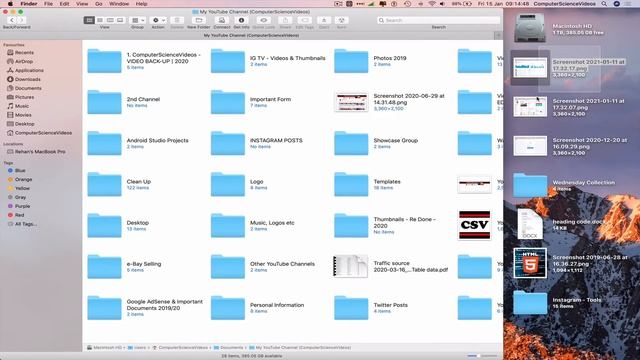
Task: Select Screenshot 2020-06-29 thumbnail in Finder window
Action: (x=351, y=102)
